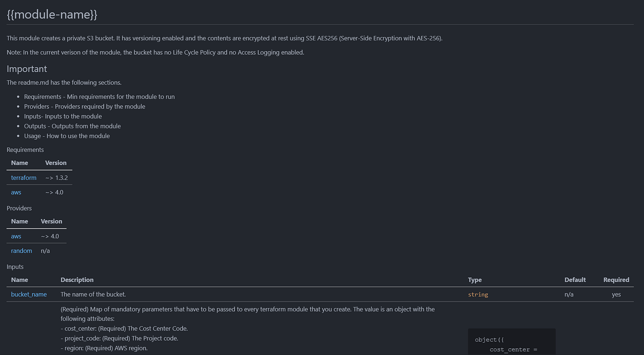Viewport: 644px width, 355px height.
Task: Click the 'Usage - How to use the module' bullet
Action: (x=67, y=136)
